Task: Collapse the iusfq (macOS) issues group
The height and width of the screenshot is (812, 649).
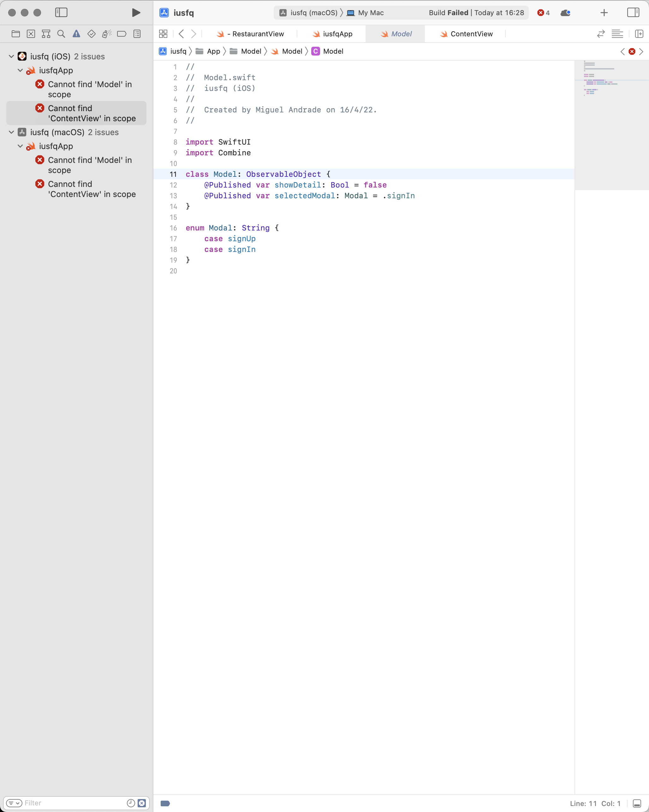Action: (11, 132)
